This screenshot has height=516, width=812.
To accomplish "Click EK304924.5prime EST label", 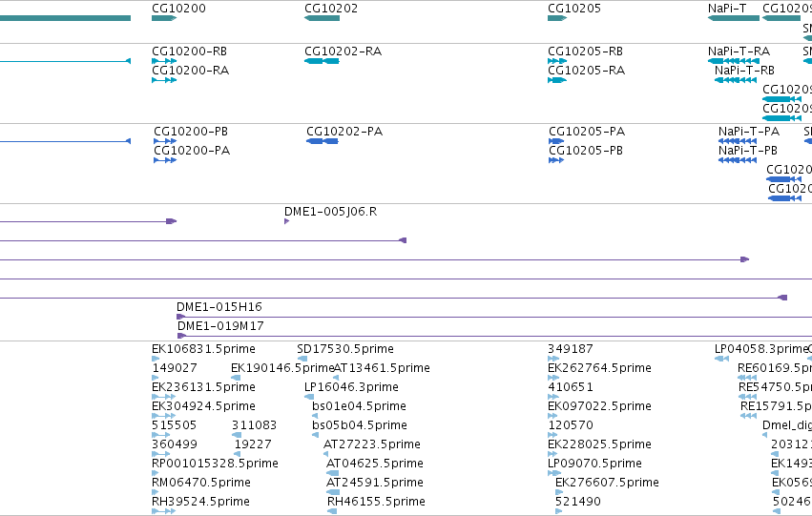I will tap(203, 406).
